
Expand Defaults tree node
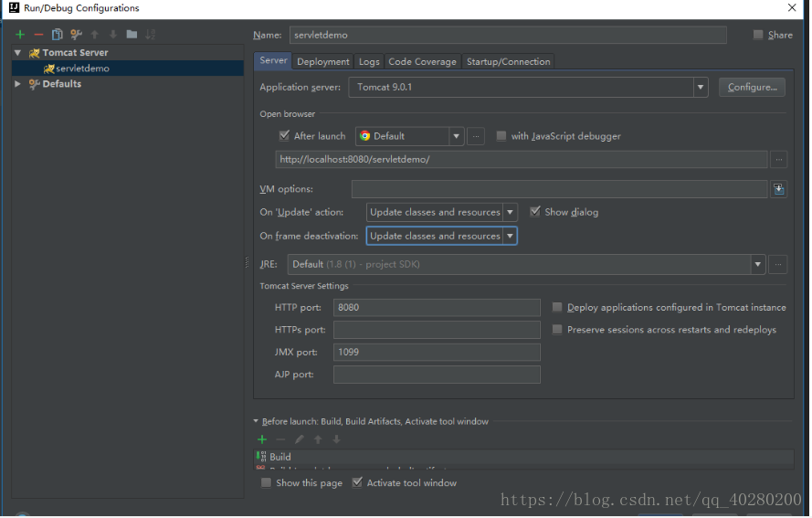[x=18, y=84]
